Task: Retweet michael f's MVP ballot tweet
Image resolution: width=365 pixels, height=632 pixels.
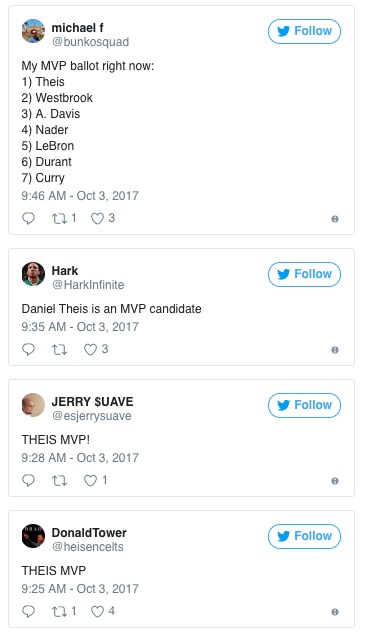Action: point(59,218)
